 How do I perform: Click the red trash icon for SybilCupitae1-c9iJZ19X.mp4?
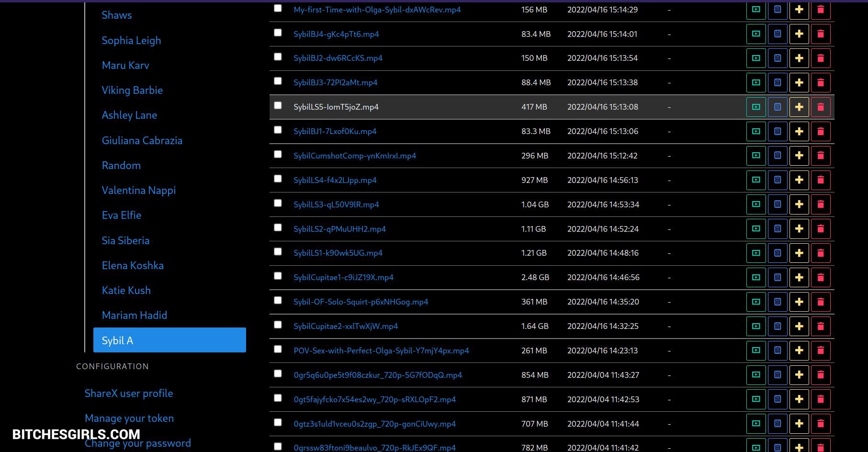pos(821,277)
